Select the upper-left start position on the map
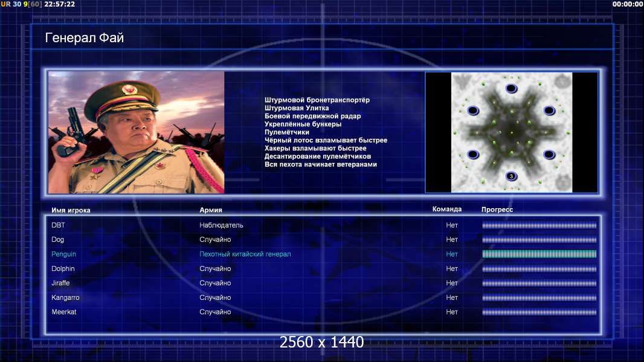 pos(473,110)
